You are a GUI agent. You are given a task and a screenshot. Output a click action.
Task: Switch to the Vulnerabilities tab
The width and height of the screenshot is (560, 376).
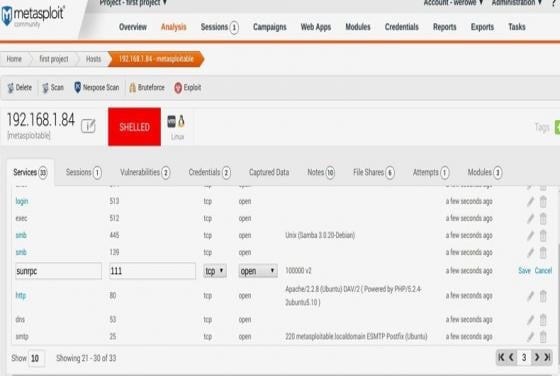click(x=145, y=172)
